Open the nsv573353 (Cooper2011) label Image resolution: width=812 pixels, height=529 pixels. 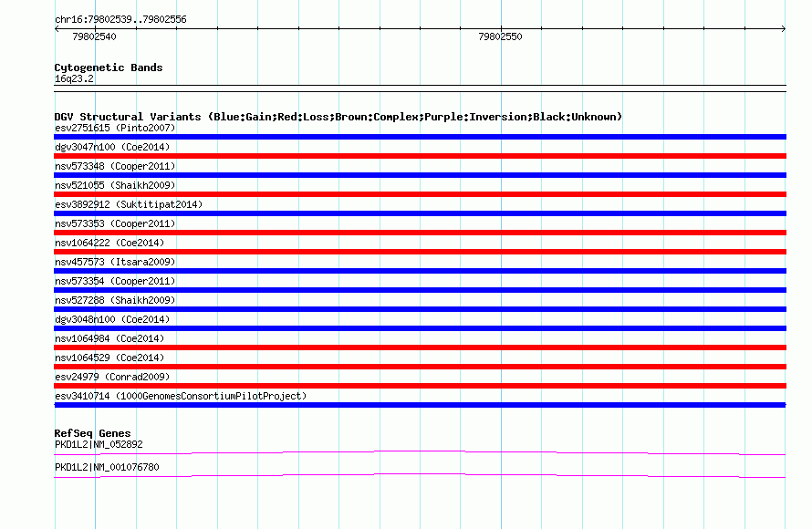(x=115, y=223)
